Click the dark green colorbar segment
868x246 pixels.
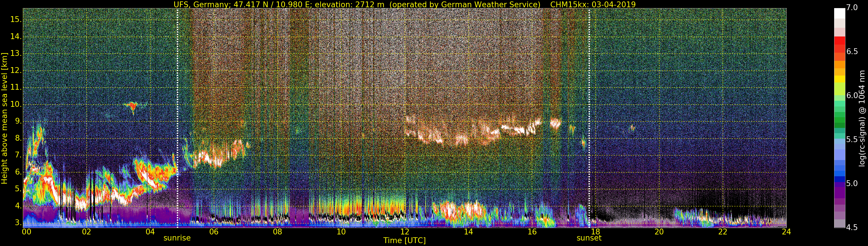(839, 125)
